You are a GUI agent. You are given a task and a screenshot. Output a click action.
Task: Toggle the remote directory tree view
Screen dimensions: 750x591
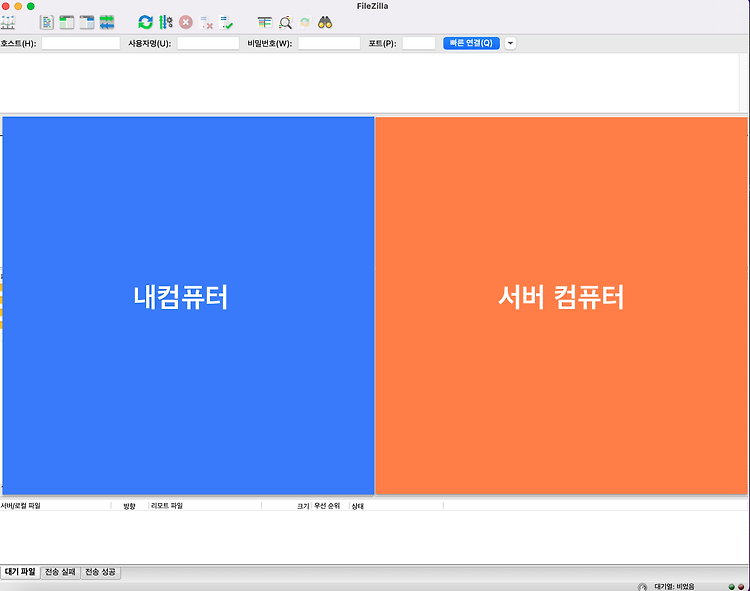pos(87,22)
